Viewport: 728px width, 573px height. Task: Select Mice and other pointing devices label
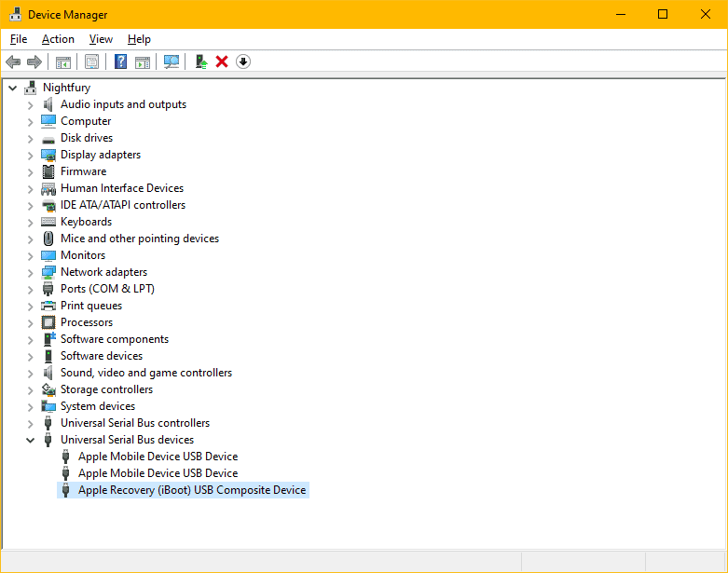140,239
